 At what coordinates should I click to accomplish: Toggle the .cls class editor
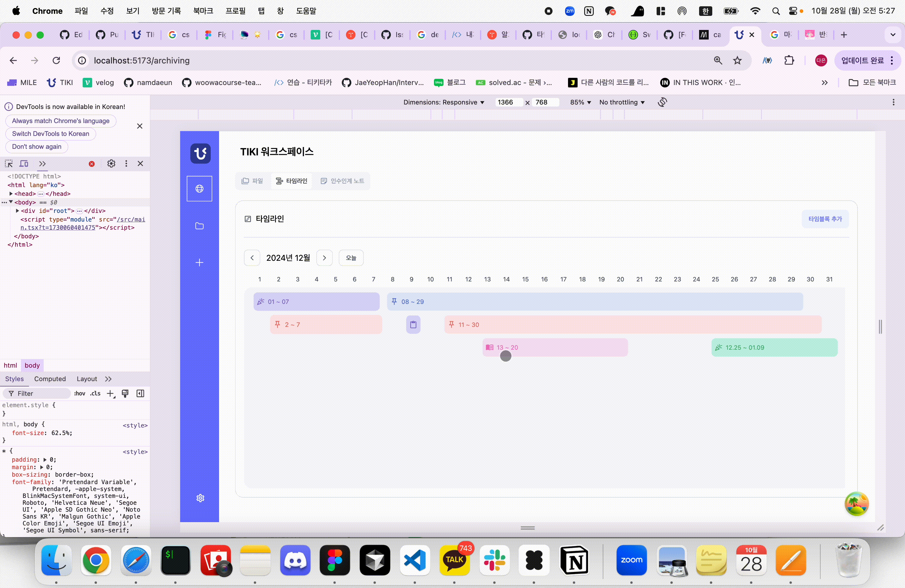[95, 393]
